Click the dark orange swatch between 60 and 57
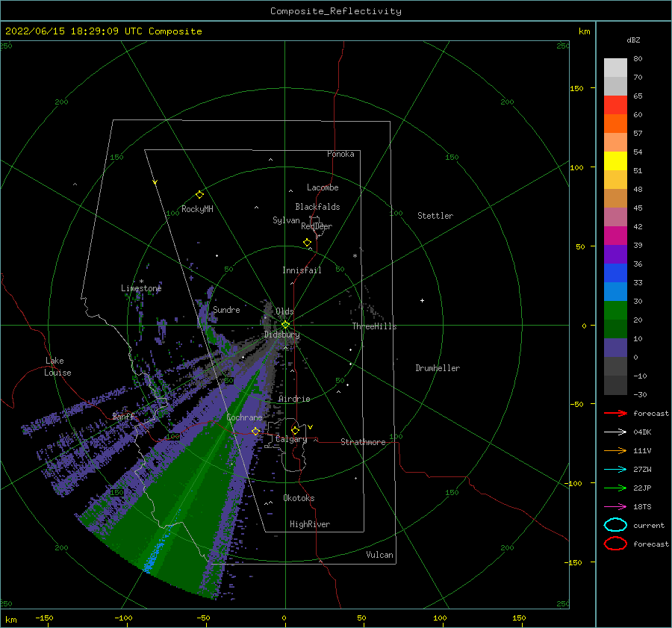This screenshot has width=672, height=628. 615,123
